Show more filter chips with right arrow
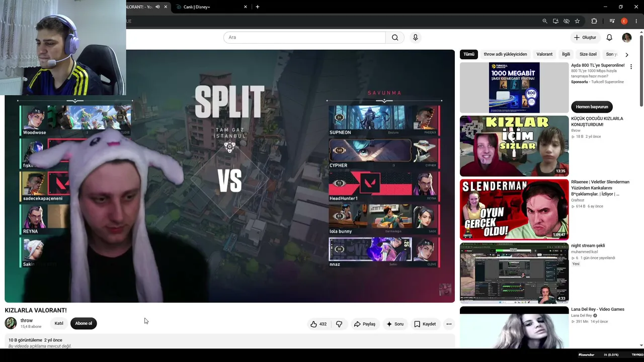 tap(627, 54)
